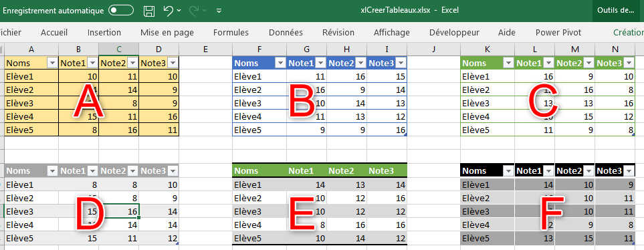This screenshot has height=250, width=644.
Task: Open Customize Quick Access Toolbar dropdown
Action: [x=219, y=11]
